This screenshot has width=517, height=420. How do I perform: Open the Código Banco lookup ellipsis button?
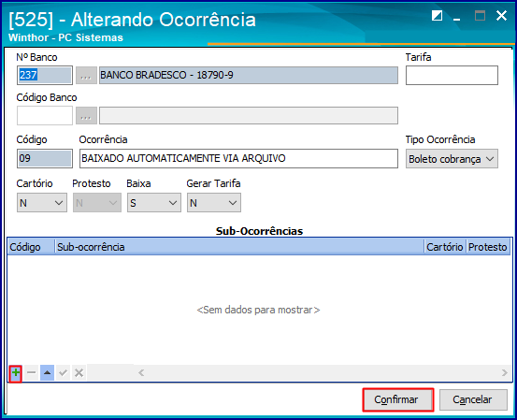(86, 115)
